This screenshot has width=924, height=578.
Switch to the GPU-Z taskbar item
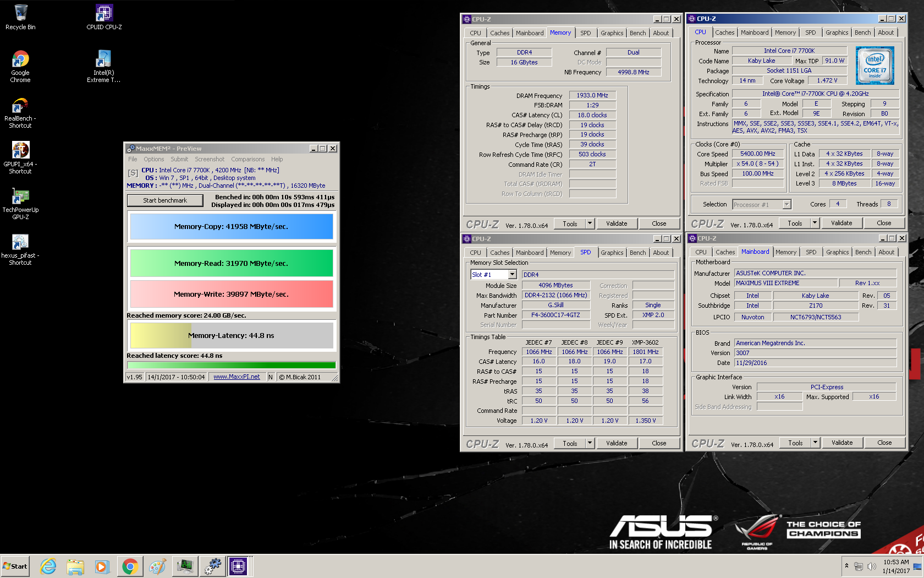[185, 566]
